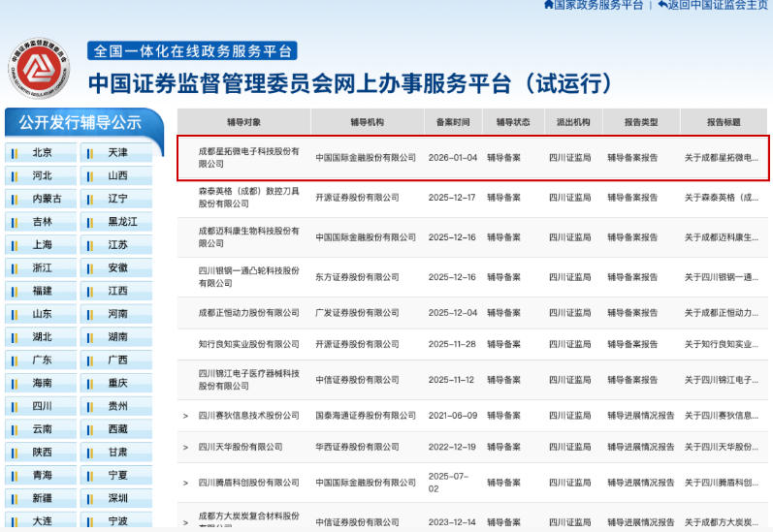Click the home icon beside 国家政务服务平台

(548, 5)
